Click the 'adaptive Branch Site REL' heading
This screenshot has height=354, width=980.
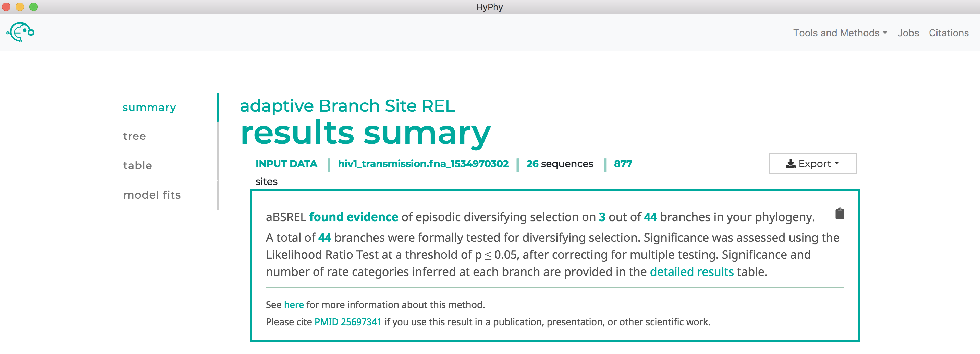[347, 106]
